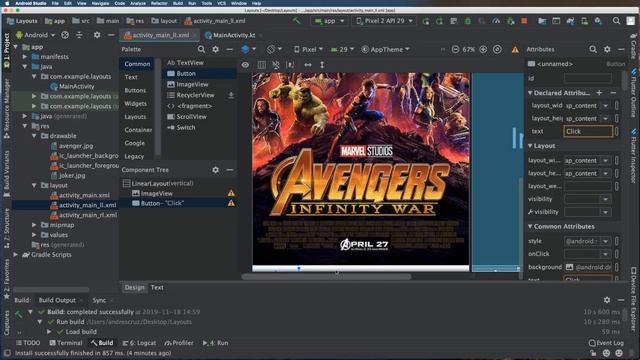Viewport: 640px width, 360px height.
Task: Click add declared attribute plus icon
Action: click(x=599, y=93)
